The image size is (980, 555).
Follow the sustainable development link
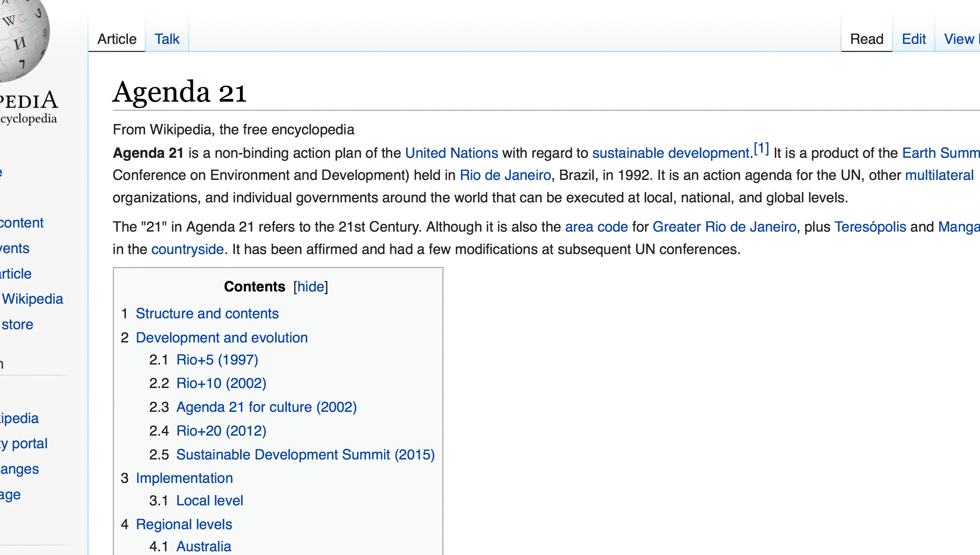point(670,153)
